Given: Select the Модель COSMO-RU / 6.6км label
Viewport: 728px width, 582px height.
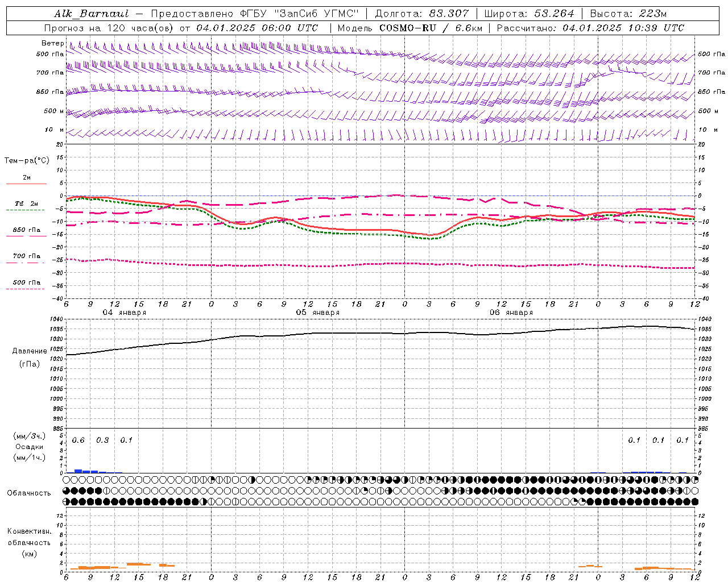Looking at the screenshot, I should pos(409,28).
